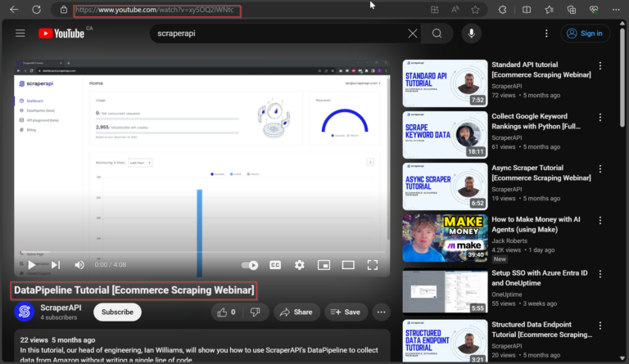Sign in to YouTube
Viewport: 629px width, 364px height.
point(585,34)
